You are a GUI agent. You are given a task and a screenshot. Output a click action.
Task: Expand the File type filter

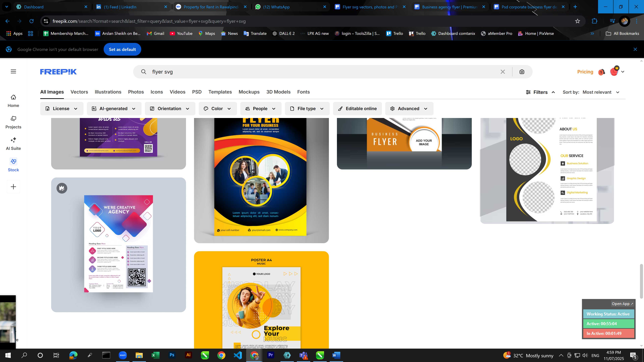(x=307, y=109)
